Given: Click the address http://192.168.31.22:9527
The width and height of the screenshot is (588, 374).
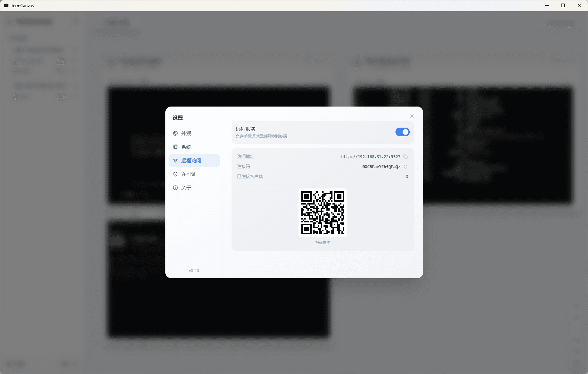Looking at the screenshot, I should (370, 156).
